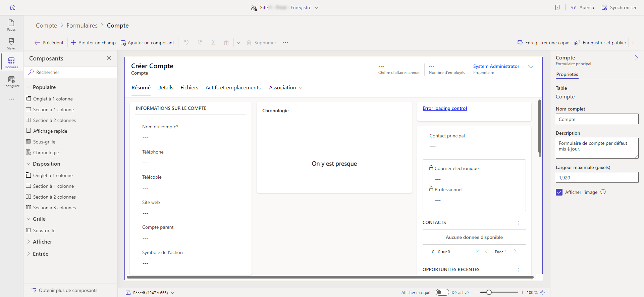This screenshot has width=644, height=297.
Task: Expand the Afficher group
Action: [29, 242]
